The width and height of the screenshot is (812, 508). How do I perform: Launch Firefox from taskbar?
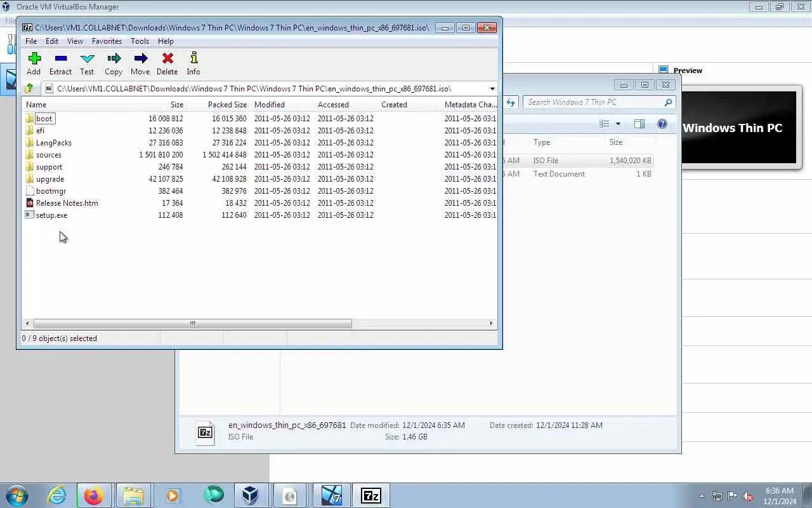click(93, 495)
